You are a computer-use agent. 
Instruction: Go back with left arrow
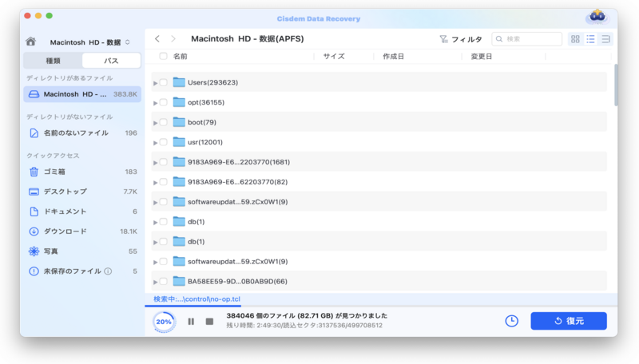157,39
